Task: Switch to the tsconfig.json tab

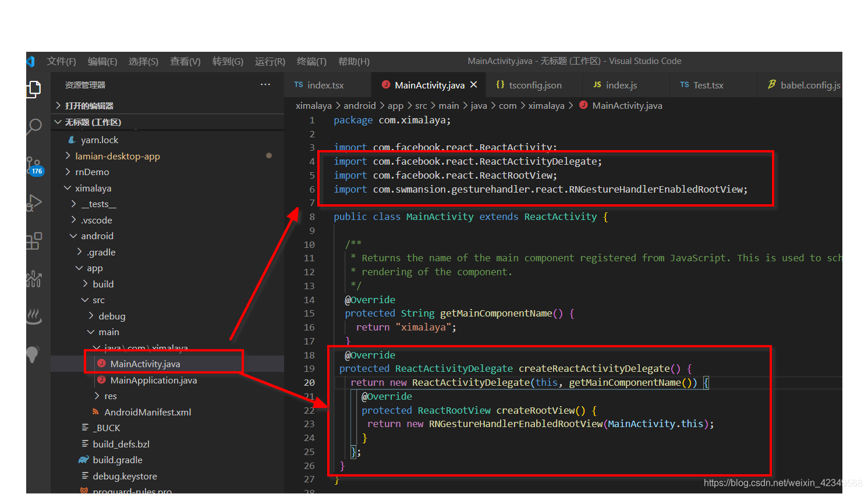Action: click(x=534, y=85)
